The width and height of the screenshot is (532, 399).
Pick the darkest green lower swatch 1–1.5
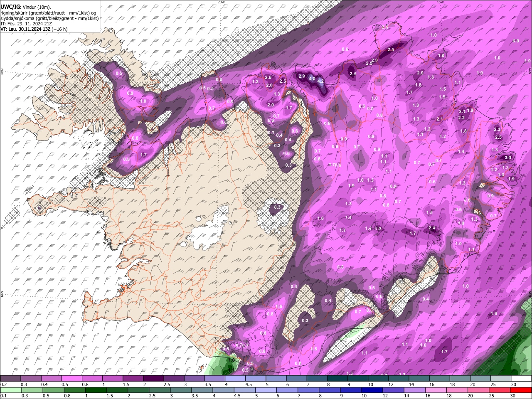click(96, 390)
